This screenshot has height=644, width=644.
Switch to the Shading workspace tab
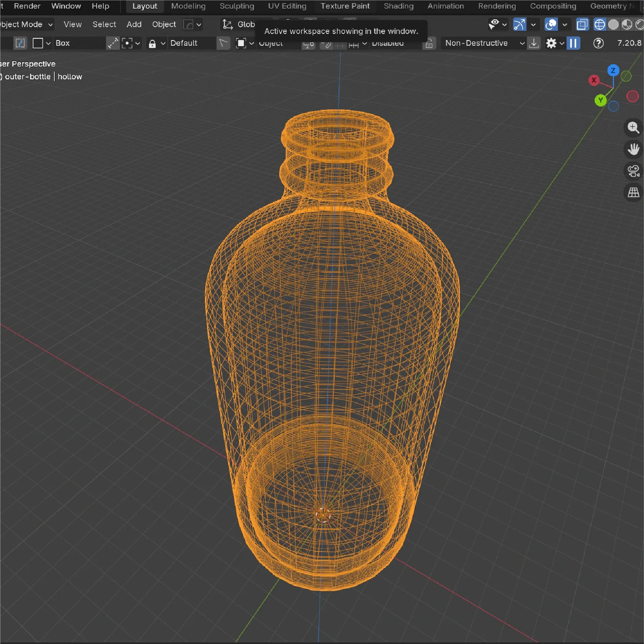(398, 6)
